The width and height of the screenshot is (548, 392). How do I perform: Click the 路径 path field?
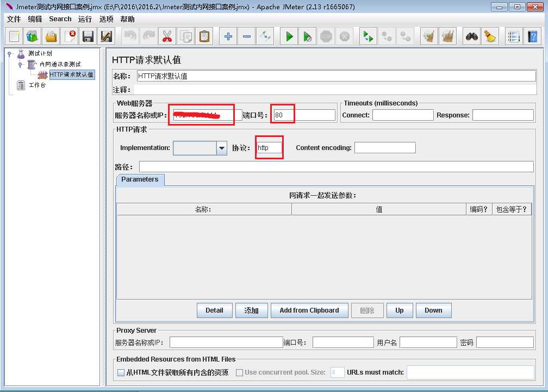(336, 167)
